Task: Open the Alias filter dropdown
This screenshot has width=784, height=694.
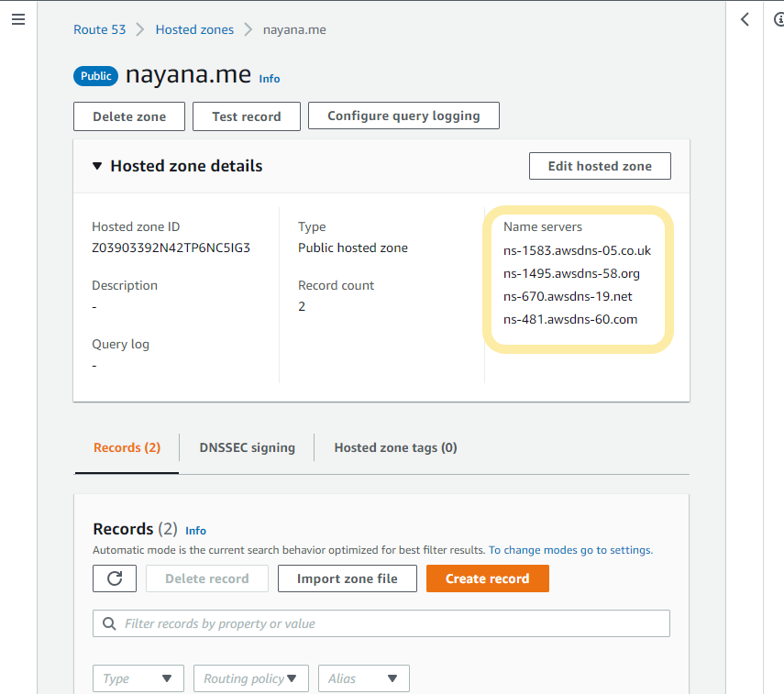Action: tap(364, 678)
